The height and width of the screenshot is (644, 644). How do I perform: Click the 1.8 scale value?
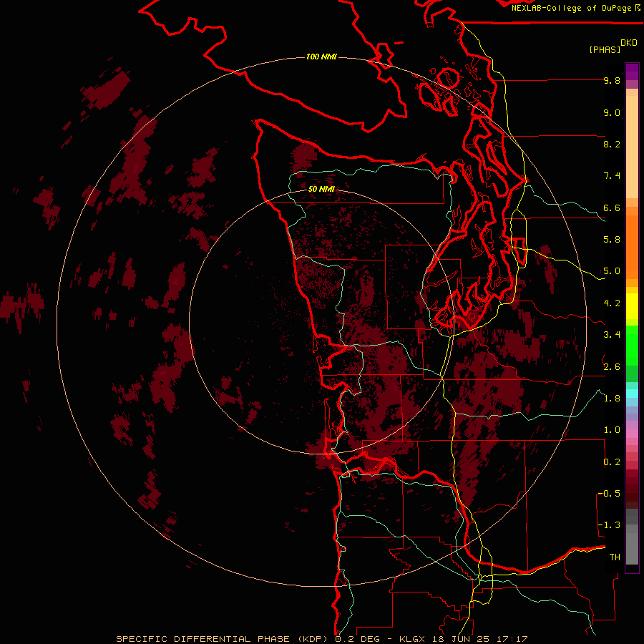click(x=612, y=399)
